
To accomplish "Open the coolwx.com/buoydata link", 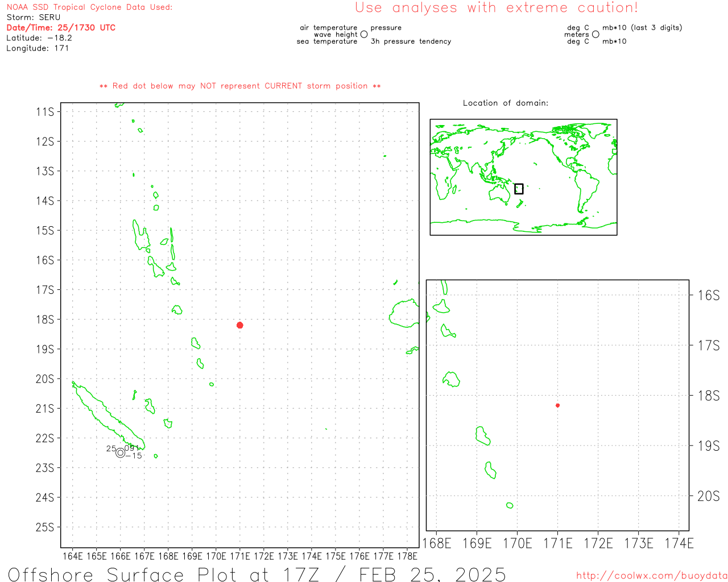I will click(x=652, y=576).
